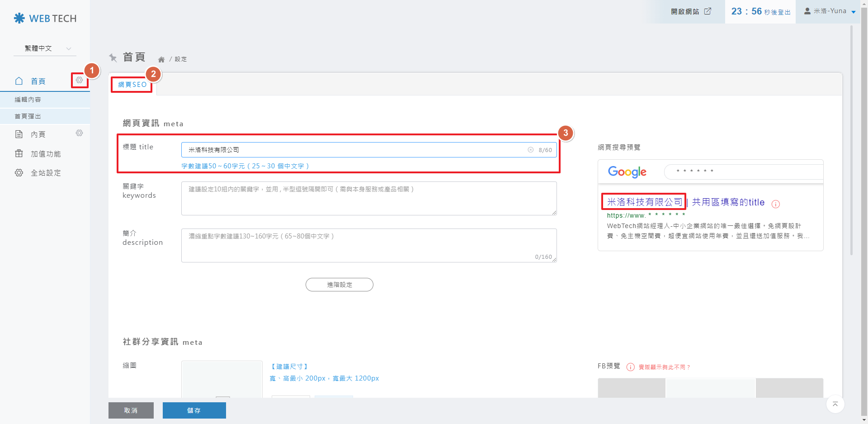The image size is (868, 424).
Task: Open 首頁彈出 in the sidebar
Action: 28,116
